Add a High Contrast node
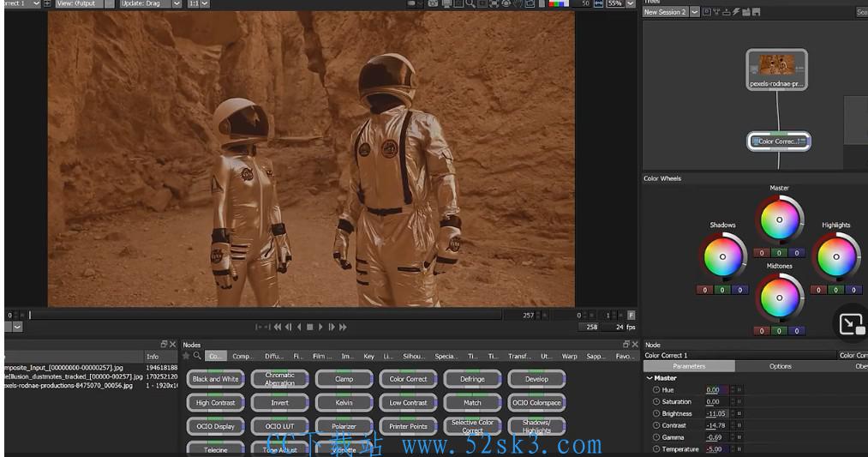The height and width of the screenshot is (457, 868). pyautogui.click(x=215, y=403)
